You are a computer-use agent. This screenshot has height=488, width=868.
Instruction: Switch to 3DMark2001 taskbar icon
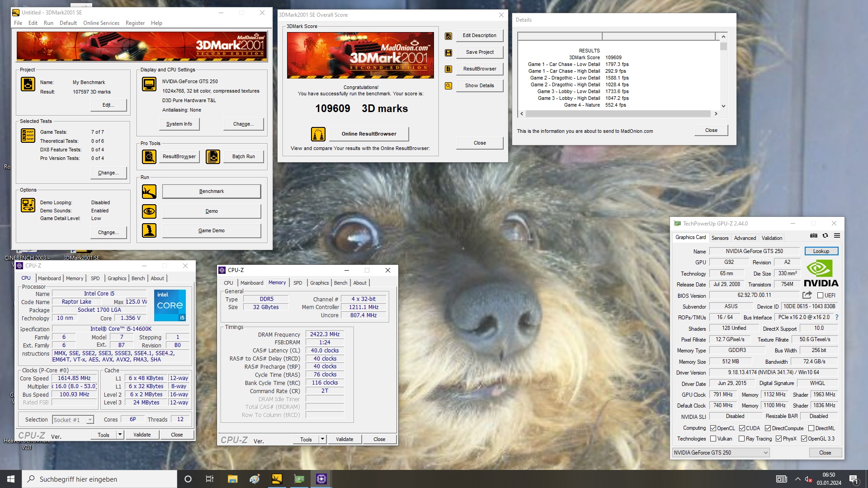[x=277, y=479]
